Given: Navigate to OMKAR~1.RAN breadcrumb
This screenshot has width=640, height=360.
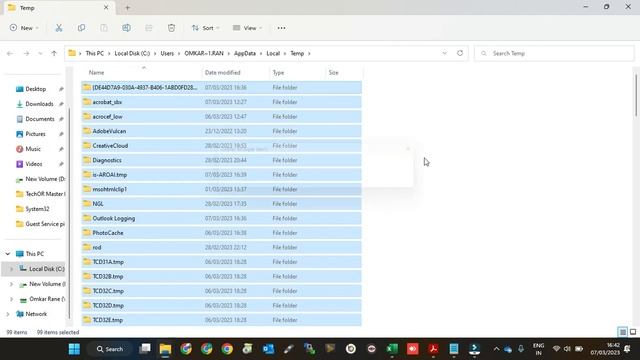Looking at the screenshot, I should pyautogui.click(x=204, y=53).
